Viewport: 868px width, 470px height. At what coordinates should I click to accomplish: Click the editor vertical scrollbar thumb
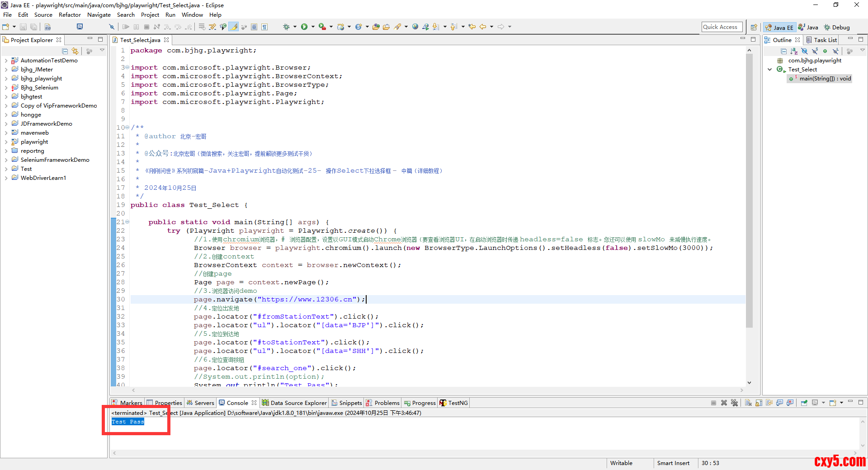tap(749, 190)
